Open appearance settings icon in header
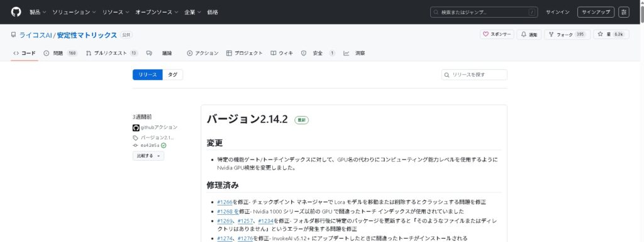644x242 pixels. (623, 13)
